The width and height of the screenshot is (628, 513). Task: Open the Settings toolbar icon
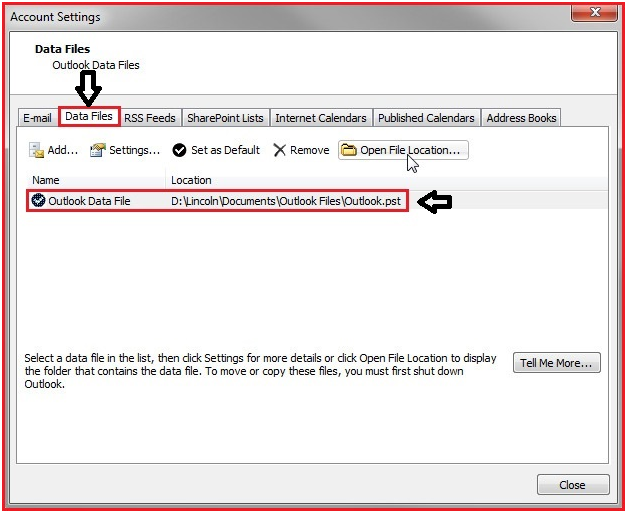click(98, 150)
